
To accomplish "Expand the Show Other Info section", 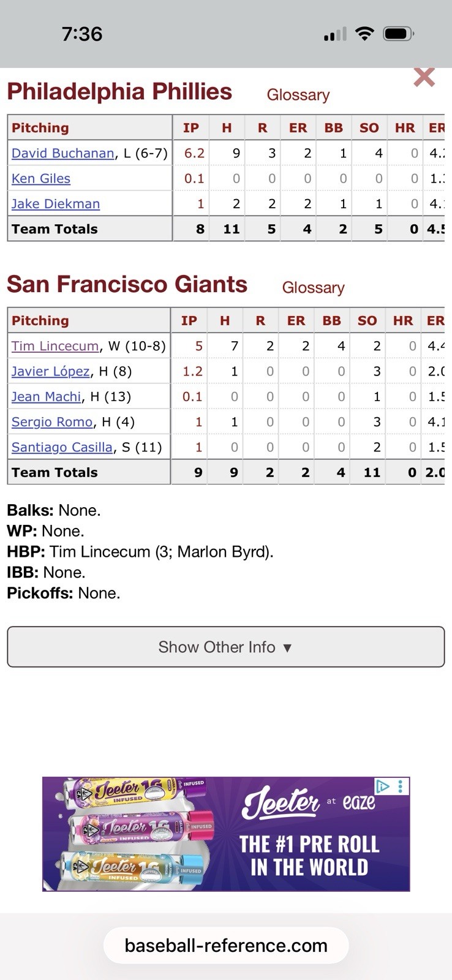I will (225, 647).
